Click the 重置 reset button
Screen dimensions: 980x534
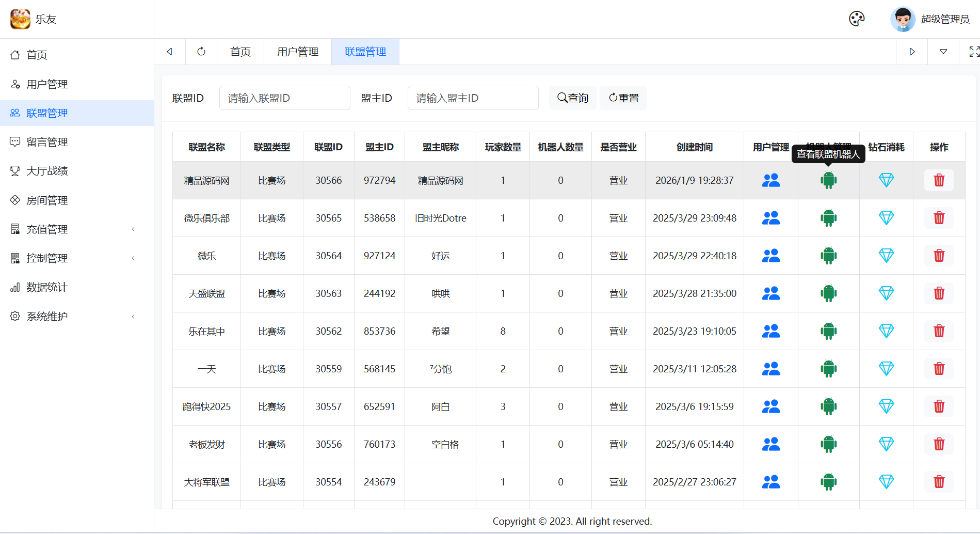pyautogui.click(x=623, y=98)
